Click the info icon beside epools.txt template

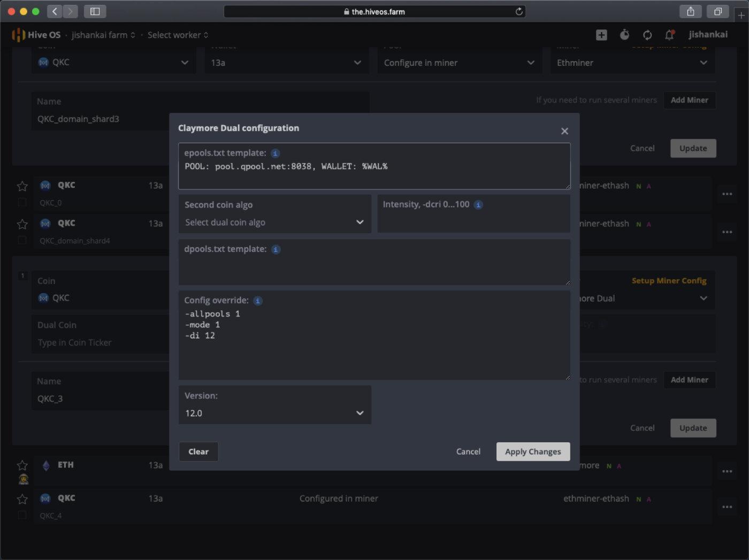(275, 154)
